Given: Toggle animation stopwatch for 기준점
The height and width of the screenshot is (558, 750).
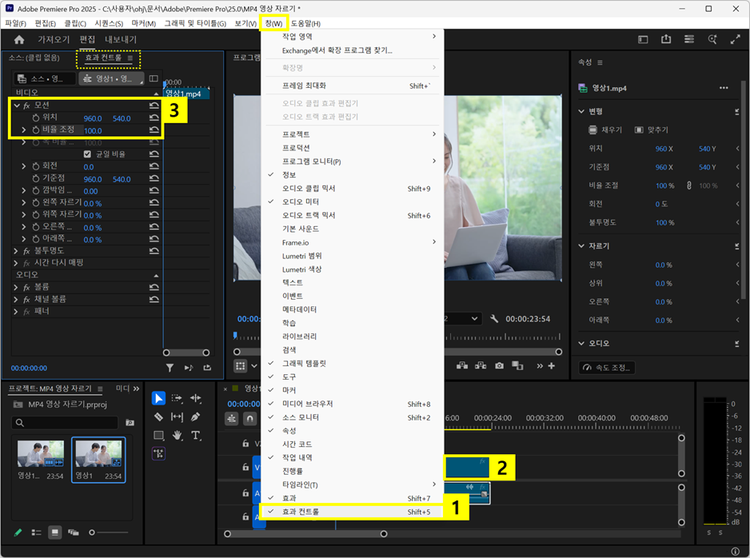Looking at the screenshot, I should (36, 178).
